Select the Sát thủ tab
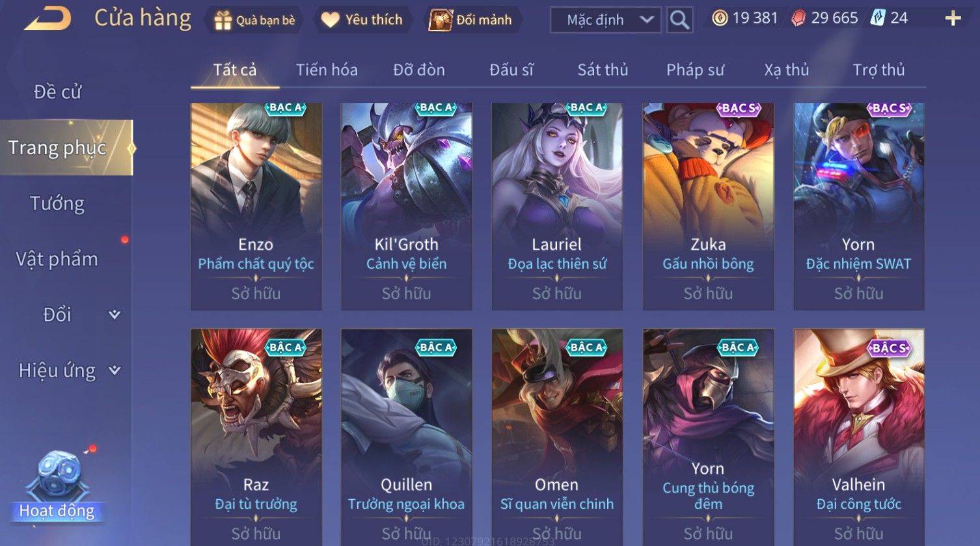 point(603,70)
